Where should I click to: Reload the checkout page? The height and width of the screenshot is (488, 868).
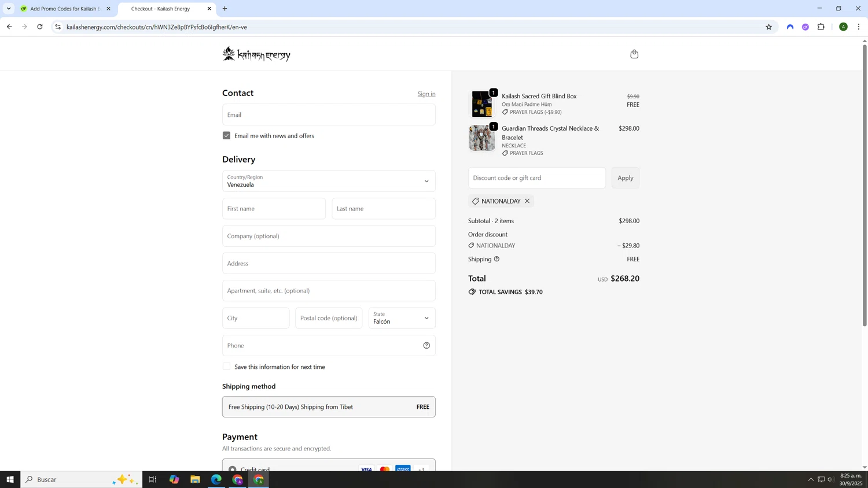point(40,27)
